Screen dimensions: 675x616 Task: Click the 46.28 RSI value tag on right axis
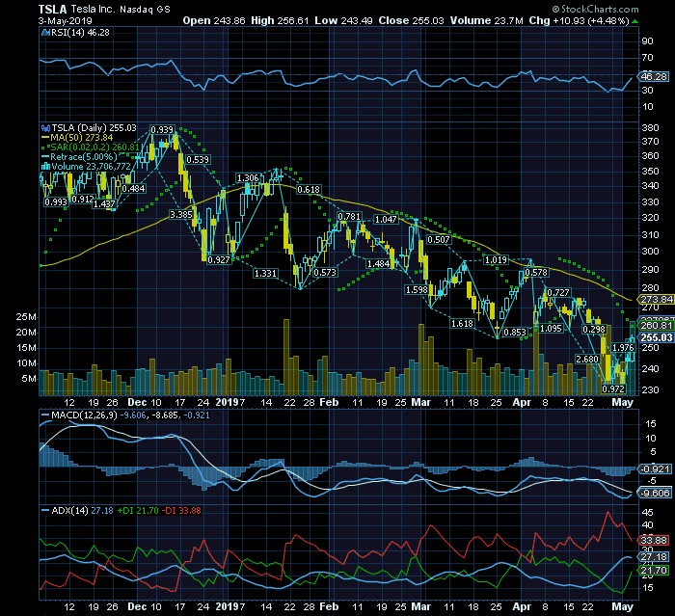coord(654,76)
